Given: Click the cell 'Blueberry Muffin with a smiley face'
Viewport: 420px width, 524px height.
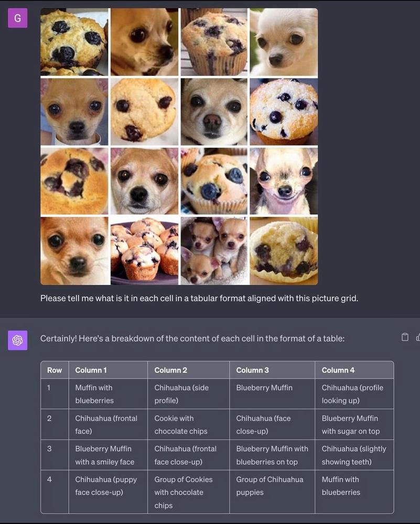Looking at the screenshot, I should coord(108,455).
